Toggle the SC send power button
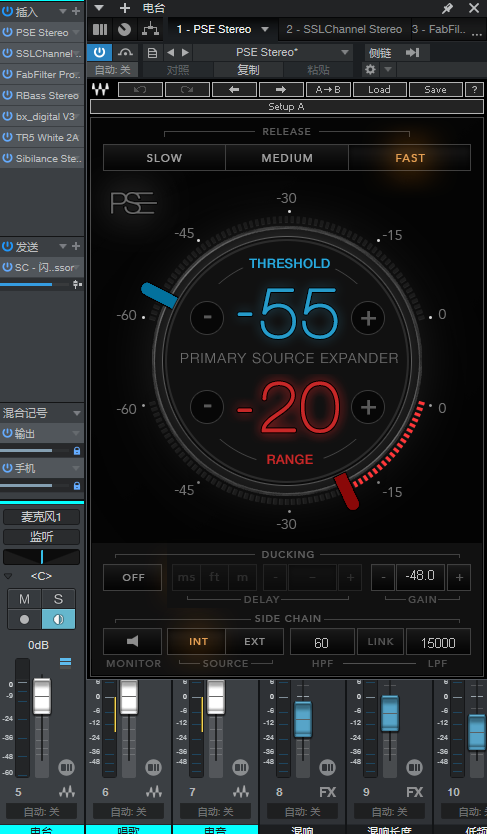 [7, 268]
